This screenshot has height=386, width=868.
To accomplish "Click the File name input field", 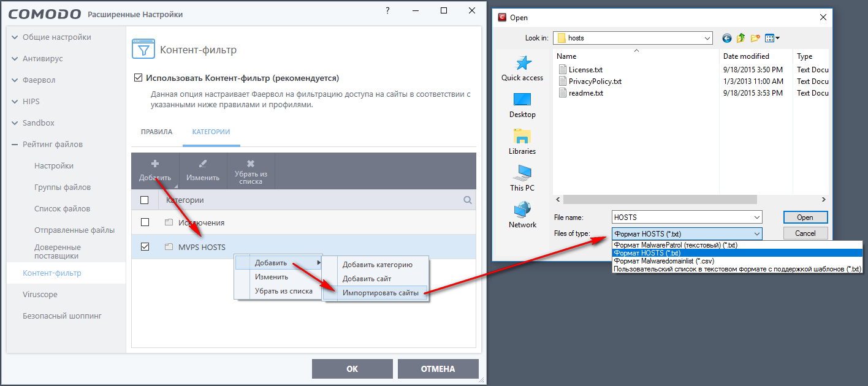I will tap(682, 217).
